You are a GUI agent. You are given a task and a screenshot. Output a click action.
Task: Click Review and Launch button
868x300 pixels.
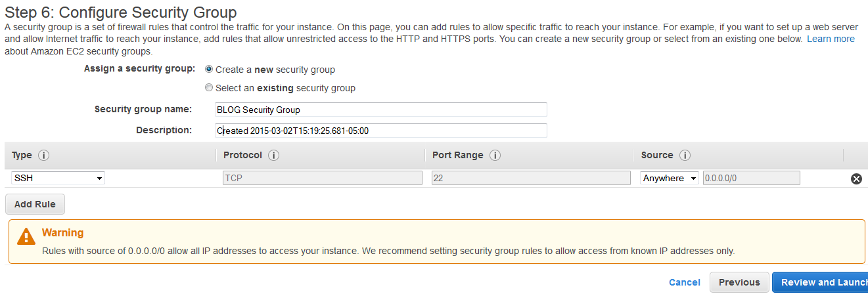point(821,282)
